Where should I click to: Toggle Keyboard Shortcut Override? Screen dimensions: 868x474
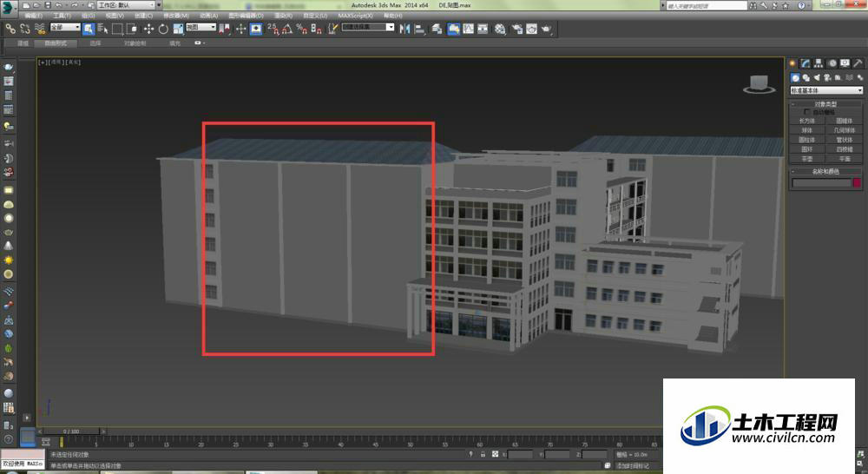(x=256, y=29)
